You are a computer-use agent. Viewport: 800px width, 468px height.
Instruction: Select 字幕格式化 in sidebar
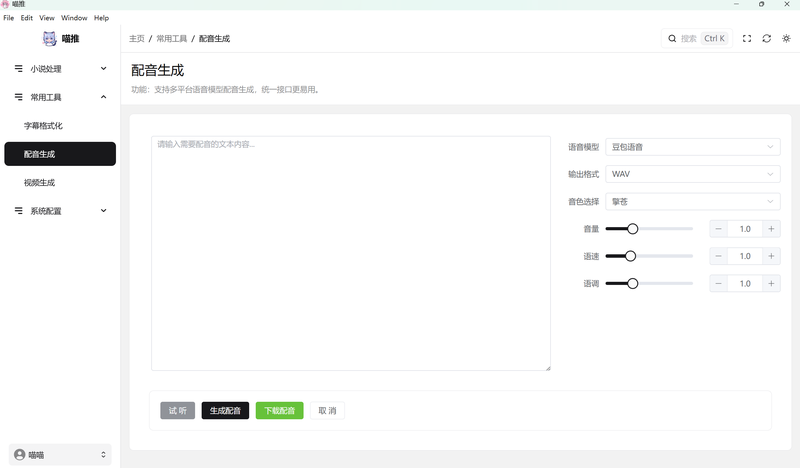coord(60,126)
